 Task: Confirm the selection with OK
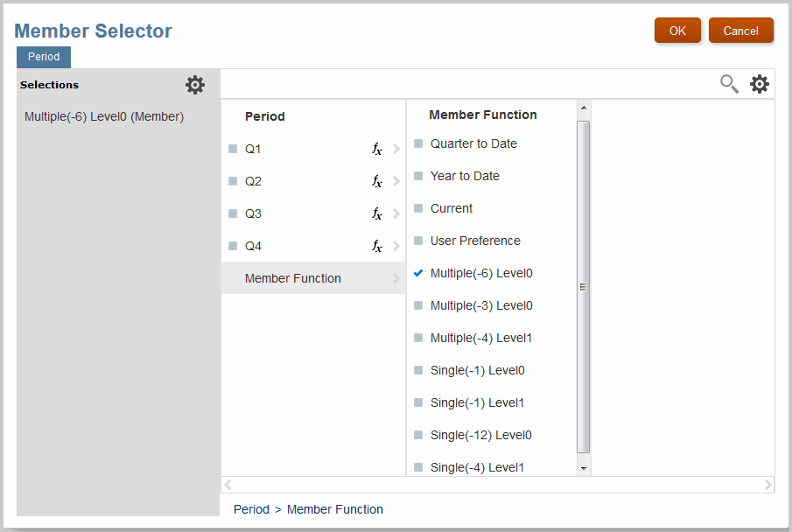pyautogui.click(x=677, y=31)
